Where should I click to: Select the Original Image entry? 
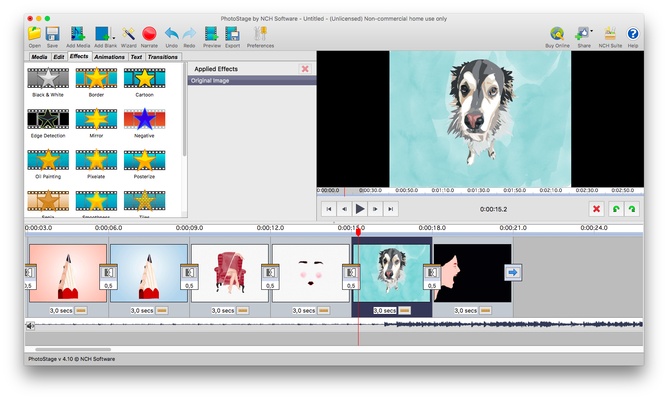click(252, 81)
